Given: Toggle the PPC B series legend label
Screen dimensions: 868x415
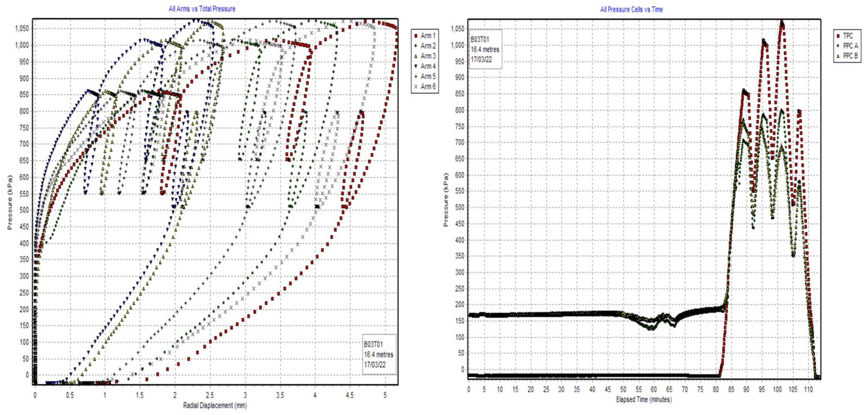Looking at the screenshot, I should [x=850, y=56].
